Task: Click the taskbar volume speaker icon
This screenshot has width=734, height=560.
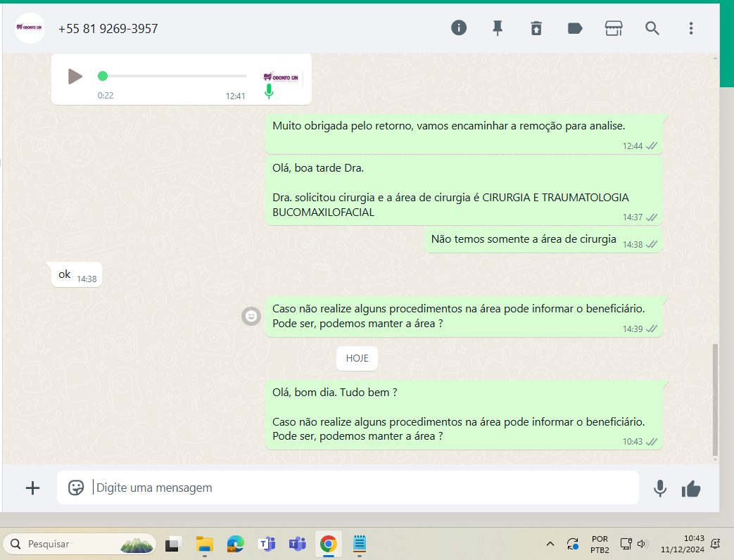Action: point(642,544)
